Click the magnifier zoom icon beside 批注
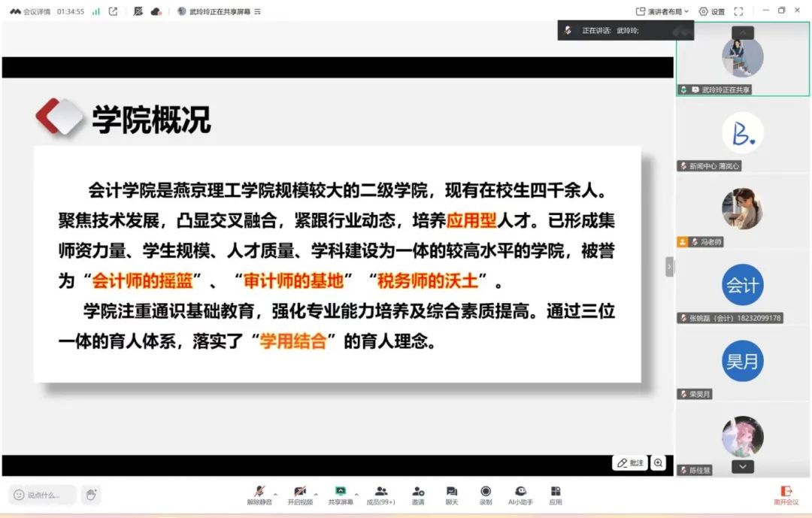This screenshot has width=812, height=518. coord(659,463)
